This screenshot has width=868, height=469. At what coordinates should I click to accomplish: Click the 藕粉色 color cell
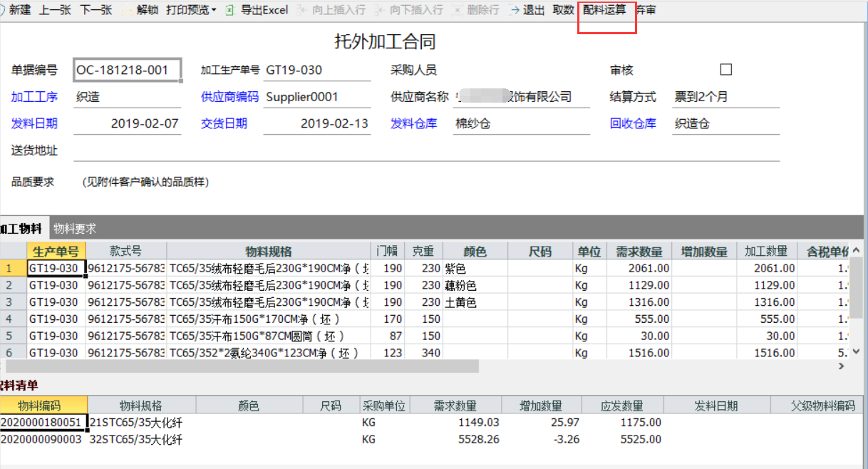[x=475, y=285]
